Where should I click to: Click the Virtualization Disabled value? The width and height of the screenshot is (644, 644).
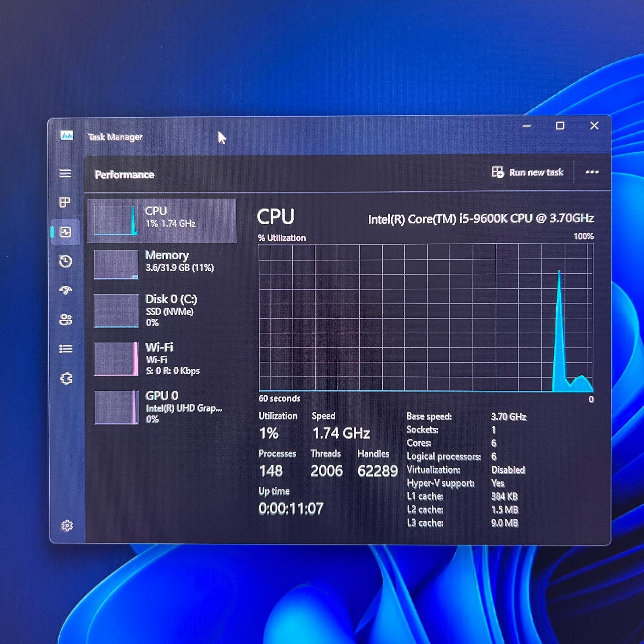pos(508,470)
